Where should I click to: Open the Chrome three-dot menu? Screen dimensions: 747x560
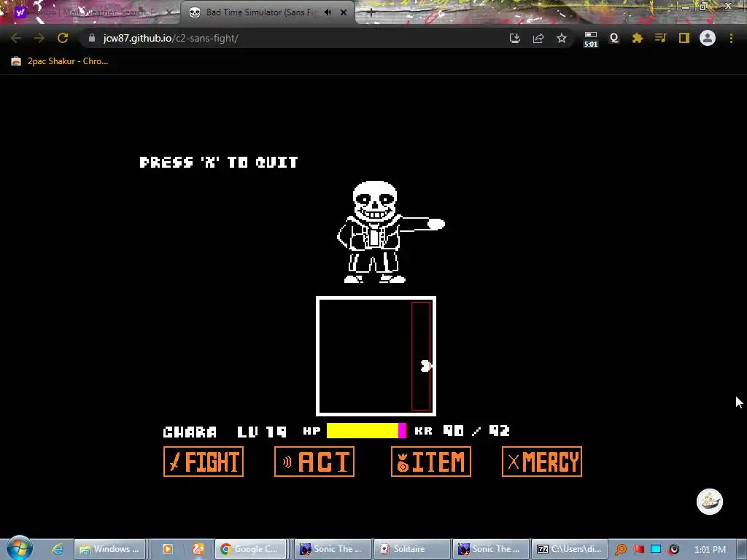pos(731,38)
